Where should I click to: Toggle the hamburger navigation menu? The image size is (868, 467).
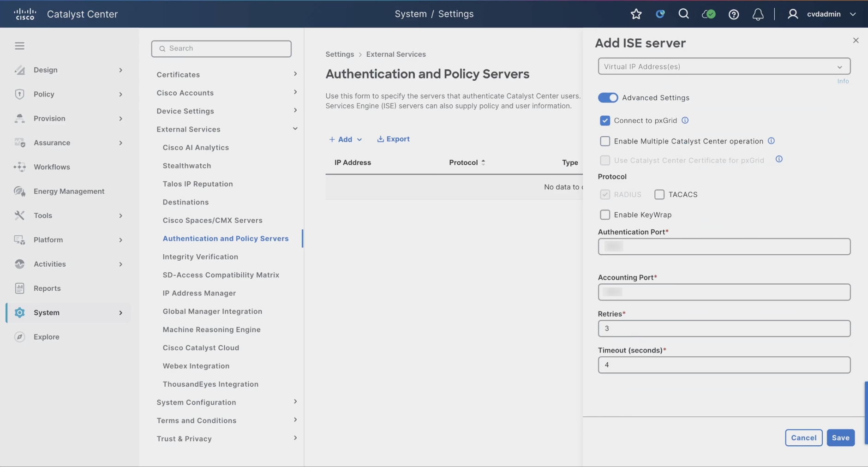pos(19,46)
